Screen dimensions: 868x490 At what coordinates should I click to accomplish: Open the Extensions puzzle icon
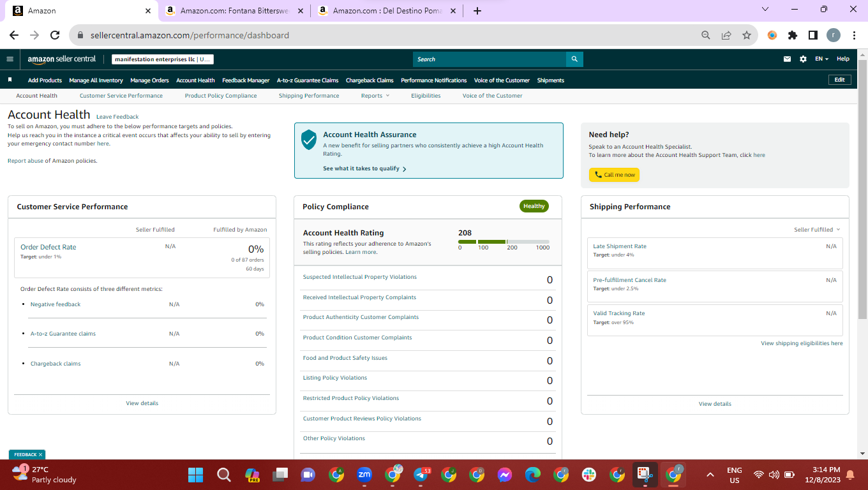793,36
